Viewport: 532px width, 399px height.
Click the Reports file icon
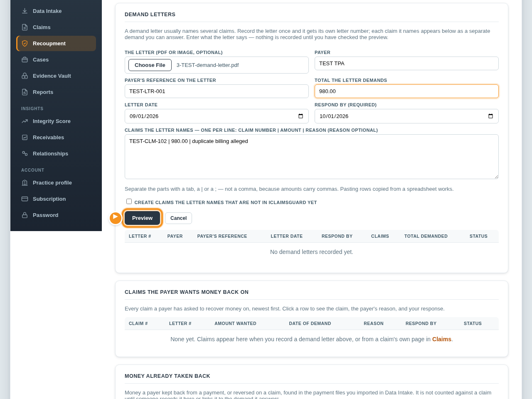click(x=25, y=92)
